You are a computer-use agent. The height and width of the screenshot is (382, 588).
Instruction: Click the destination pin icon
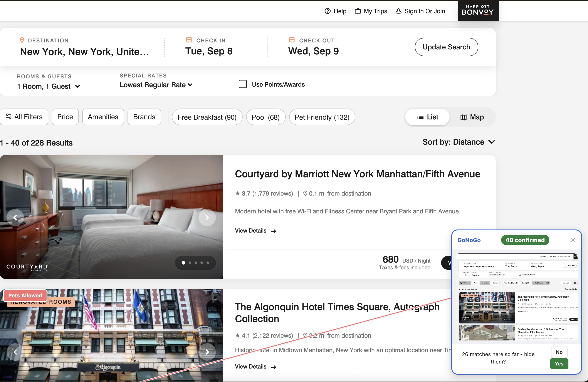pyautogui.click(x=22, y=40)
